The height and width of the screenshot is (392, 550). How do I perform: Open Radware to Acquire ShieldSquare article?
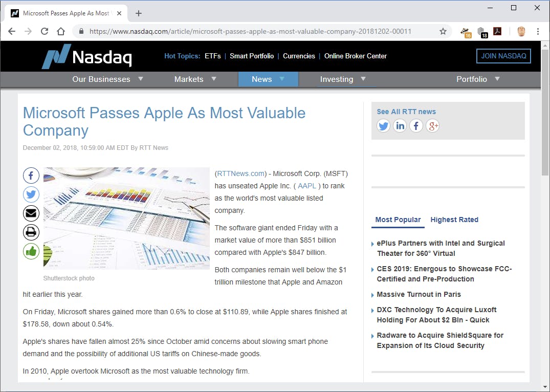(440, 340)
